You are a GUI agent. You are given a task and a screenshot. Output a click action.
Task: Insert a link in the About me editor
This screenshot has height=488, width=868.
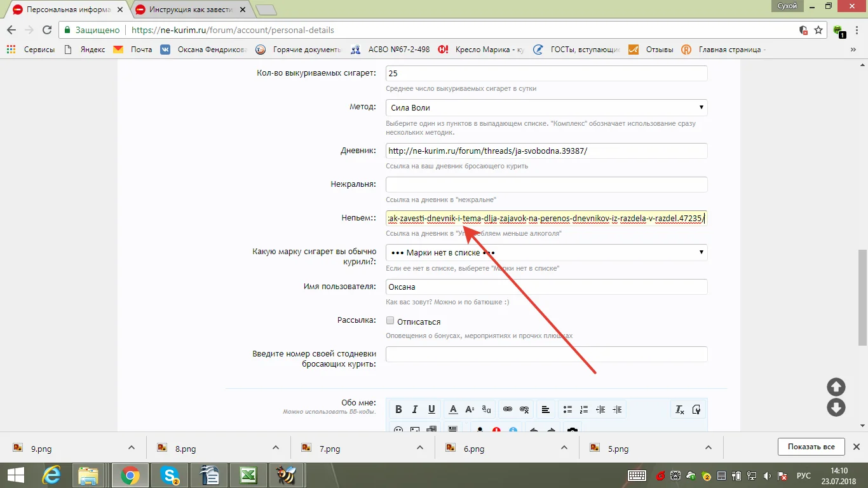(x=507, y=409)
